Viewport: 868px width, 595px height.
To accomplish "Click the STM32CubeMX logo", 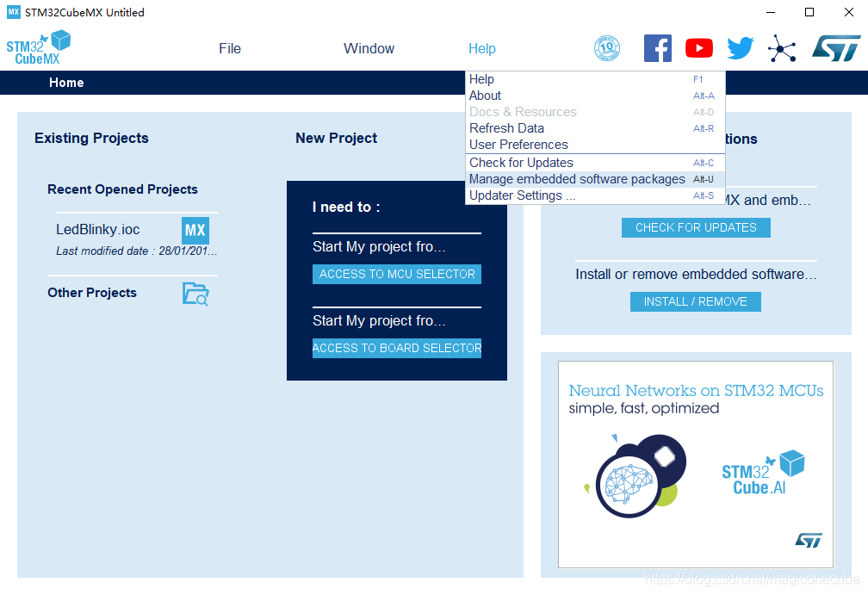I will (38, 47).
